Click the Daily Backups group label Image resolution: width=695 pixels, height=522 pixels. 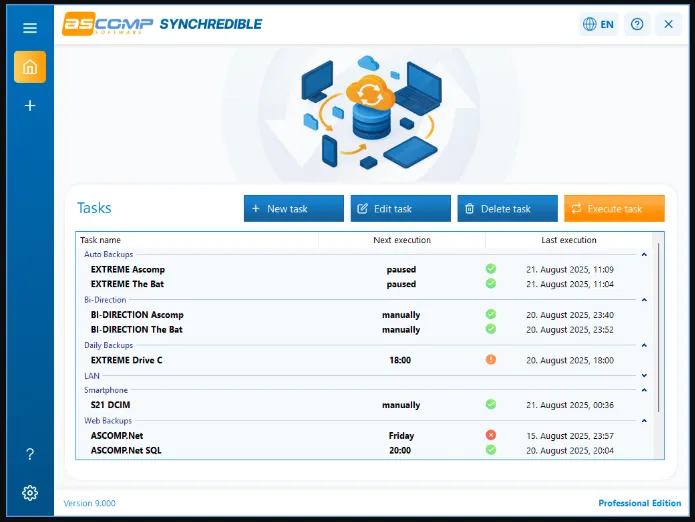pyautogui.click(x=109, y=345)
